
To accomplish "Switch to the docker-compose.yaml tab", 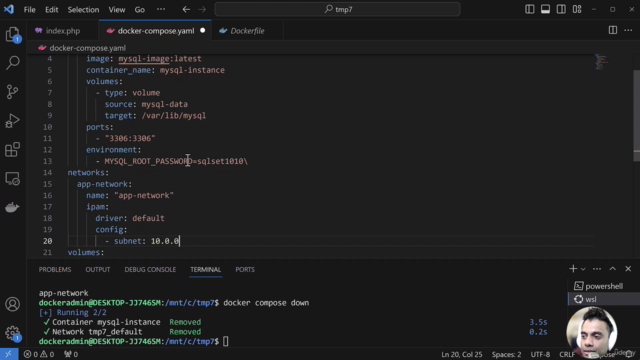I will (x=155, y=31).
